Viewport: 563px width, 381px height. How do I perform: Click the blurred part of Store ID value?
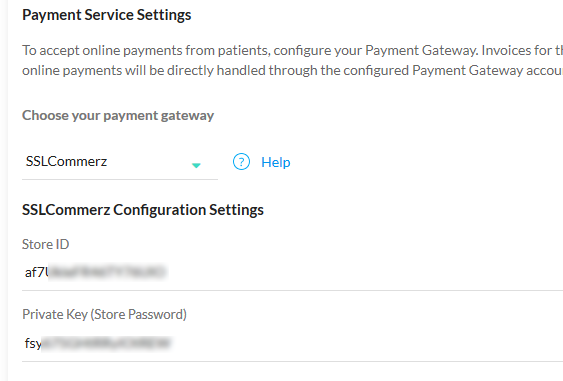coord(107,272)
